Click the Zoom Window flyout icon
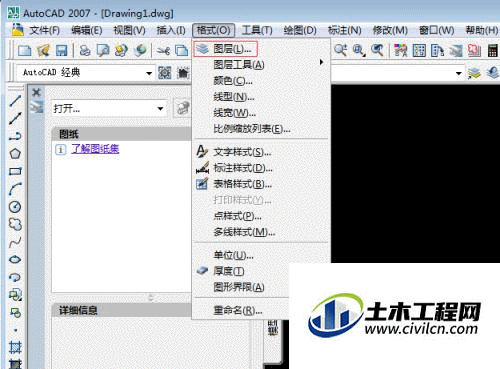Viewport: 500px width, 369px height. point(359,50)
